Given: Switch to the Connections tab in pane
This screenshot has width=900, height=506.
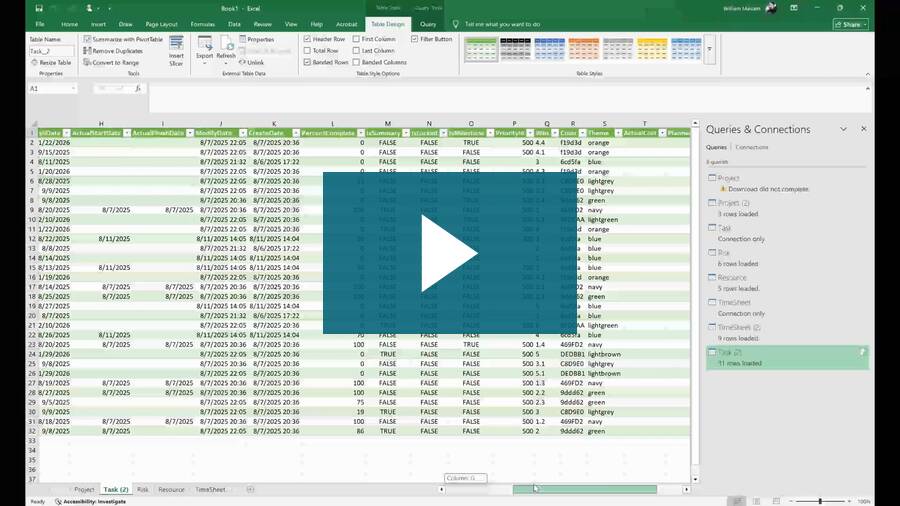Looking at the screenshot, I should [x=751, y=147].
